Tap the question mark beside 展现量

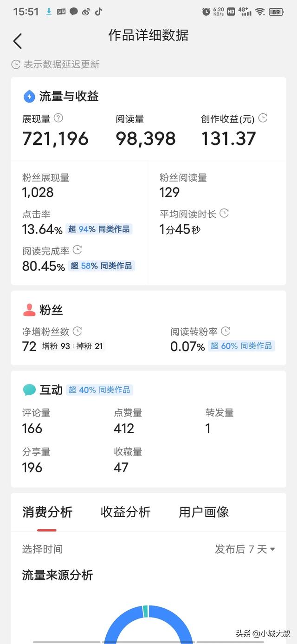(x=58, y=118)
